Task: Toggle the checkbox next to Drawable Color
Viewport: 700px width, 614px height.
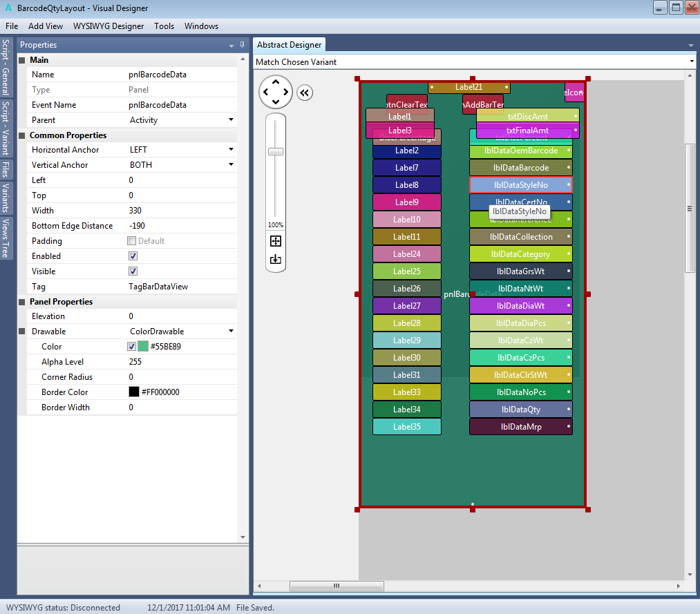Action: 132,347
